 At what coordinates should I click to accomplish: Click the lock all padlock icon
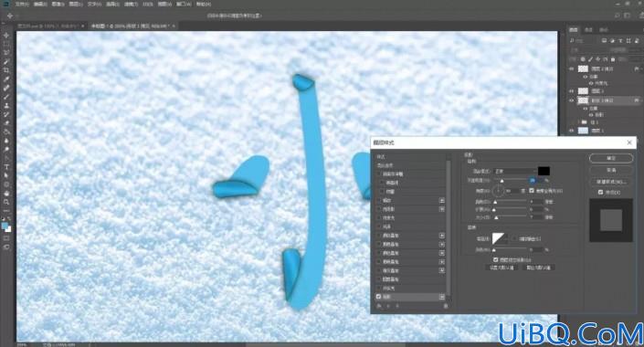point(613,59)
